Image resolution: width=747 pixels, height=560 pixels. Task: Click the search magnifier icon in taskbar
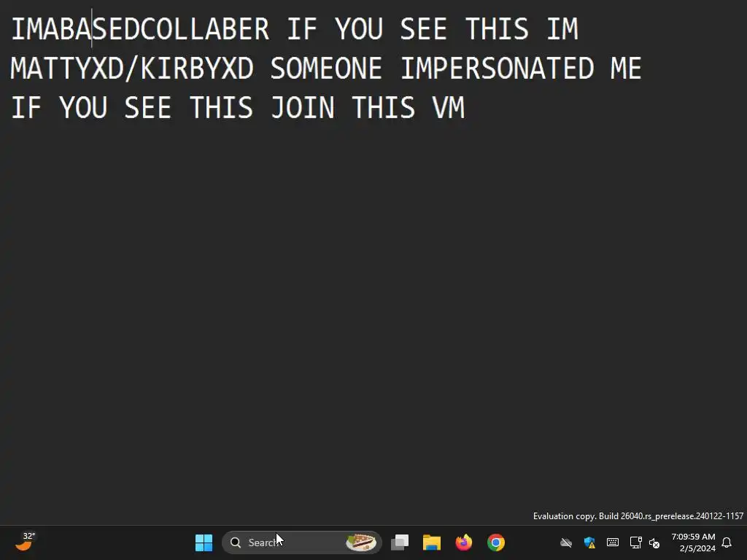236,542
